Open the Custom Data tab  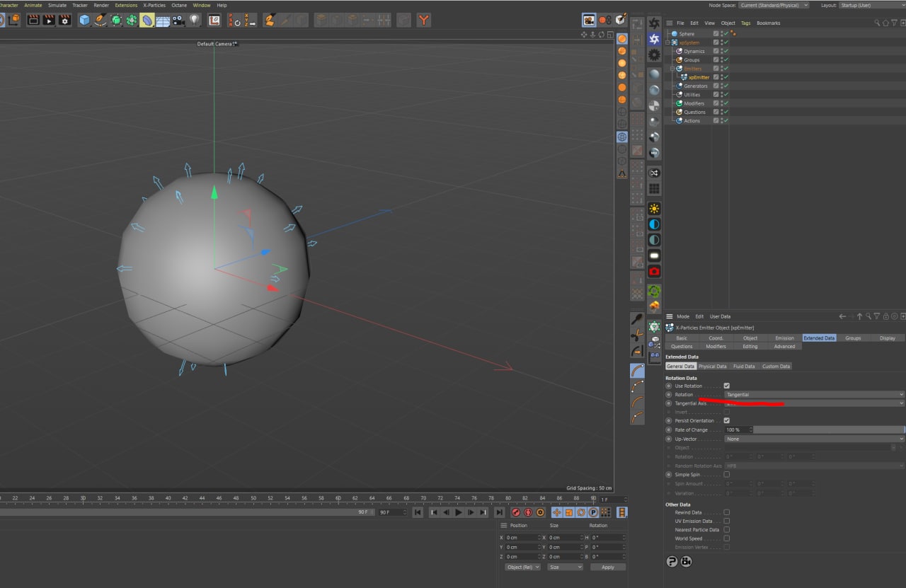(776, 367)
